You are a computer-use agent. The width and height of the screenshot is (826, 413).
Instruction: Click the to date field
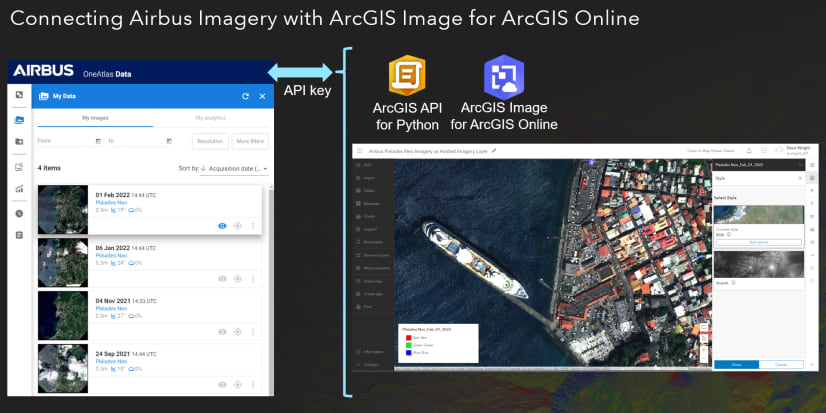[140, 141]
